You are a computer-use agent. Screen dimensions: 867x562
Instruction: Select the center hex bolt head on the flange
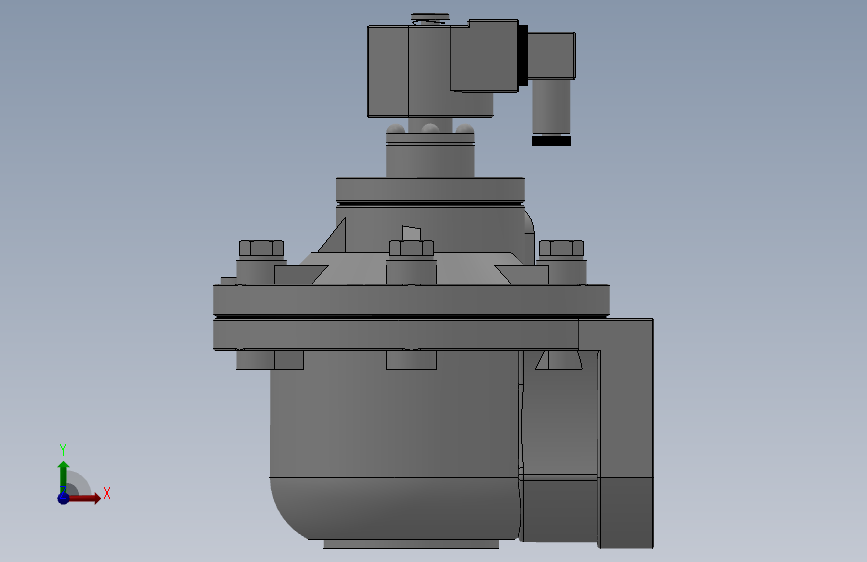pos(411,248)
